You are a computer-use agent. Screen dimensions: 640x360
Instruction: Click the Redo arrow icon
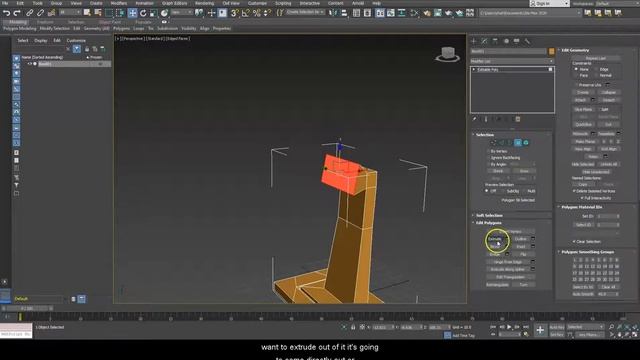click(x=17, y=13)
